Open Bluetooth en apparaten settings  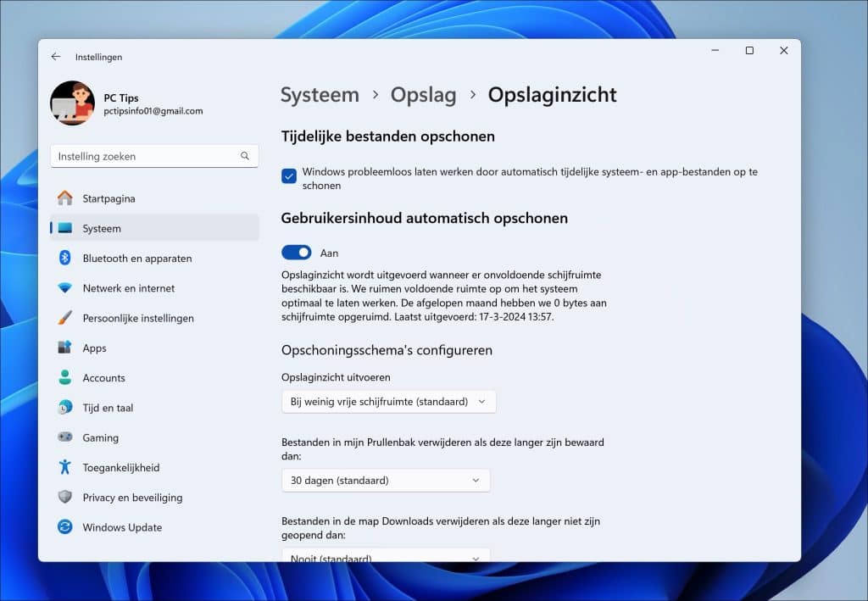pyautogui.click(x=154, y=258)
